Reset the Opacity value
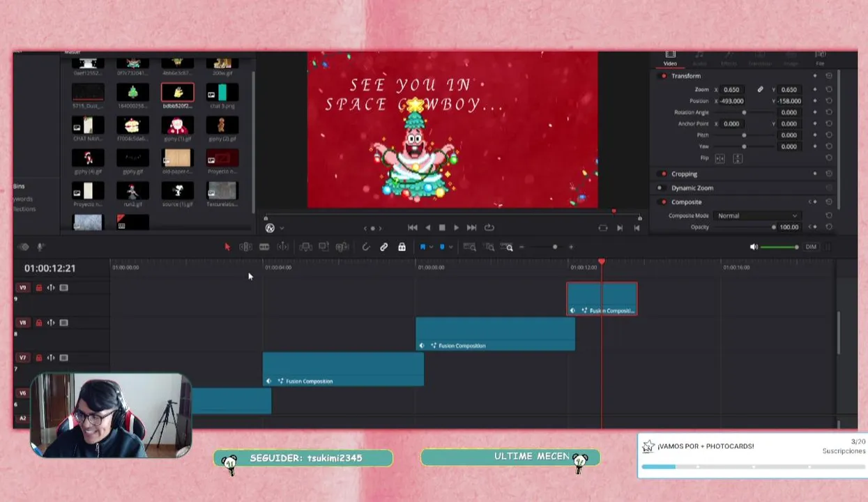868x502 pixels. [829, 227]
